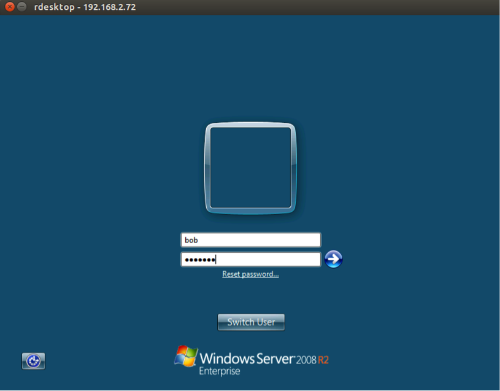Image resolution: width=500 pixels, height=391 pixels.
Task: Click the username field containing bob
Action: coord(251,240)
